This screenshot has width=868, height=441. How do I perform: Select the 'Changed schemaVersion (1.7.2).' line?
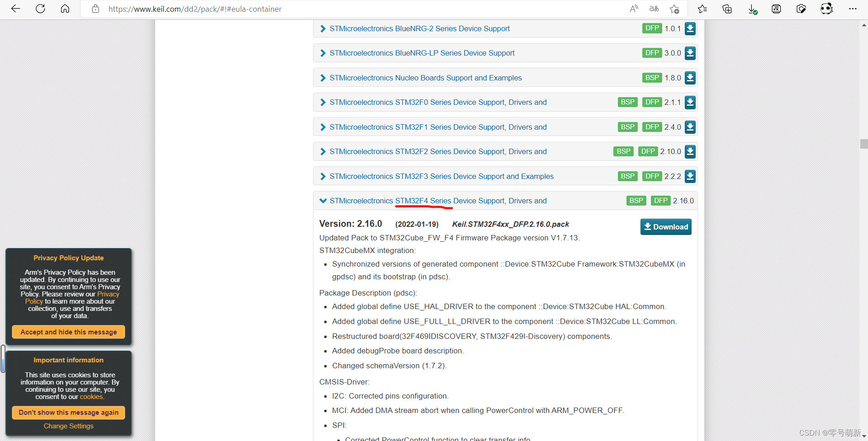point(389,366)
